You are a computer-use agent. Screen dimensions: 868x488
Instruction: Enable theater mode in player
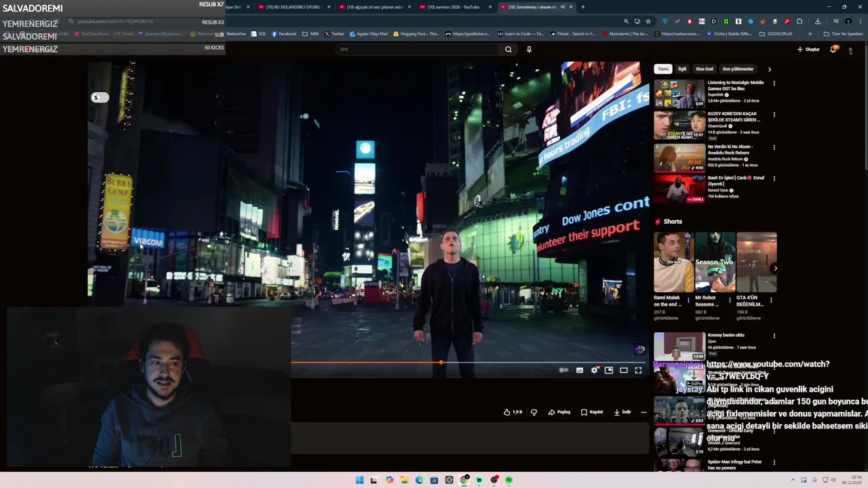(624, 370)
